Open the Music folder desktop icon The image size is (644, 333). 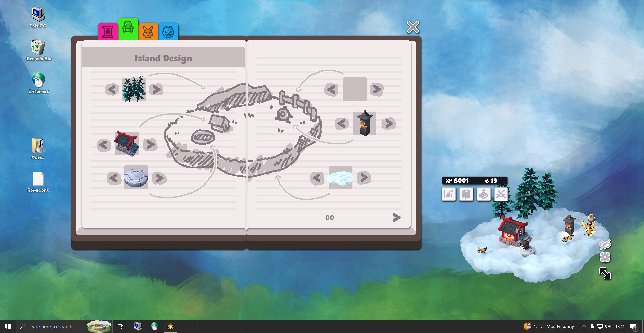[x=38, y=149]
